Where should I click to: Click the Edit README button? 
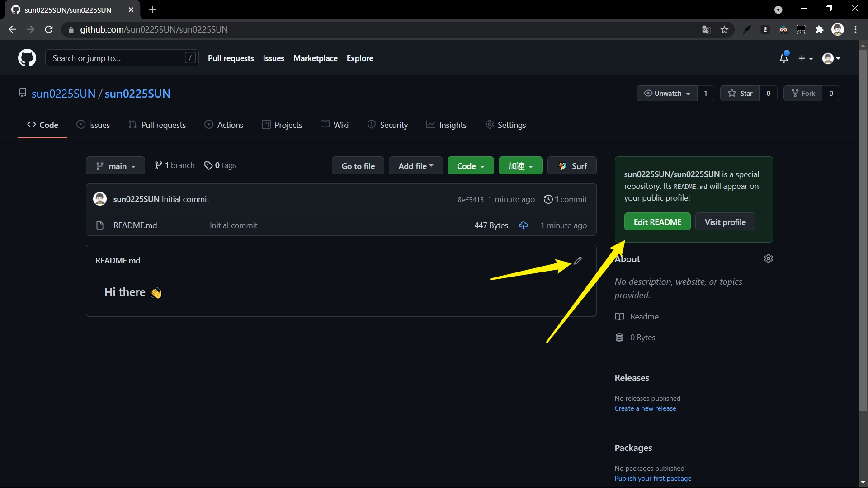(x=657, y=221)
